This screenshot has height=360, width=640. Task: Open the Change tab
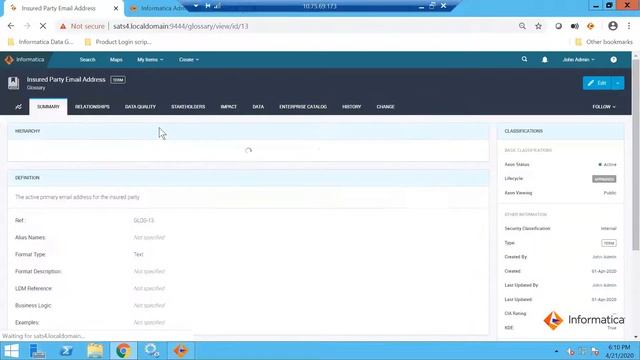pyautogui.click(x=385, y=107)
